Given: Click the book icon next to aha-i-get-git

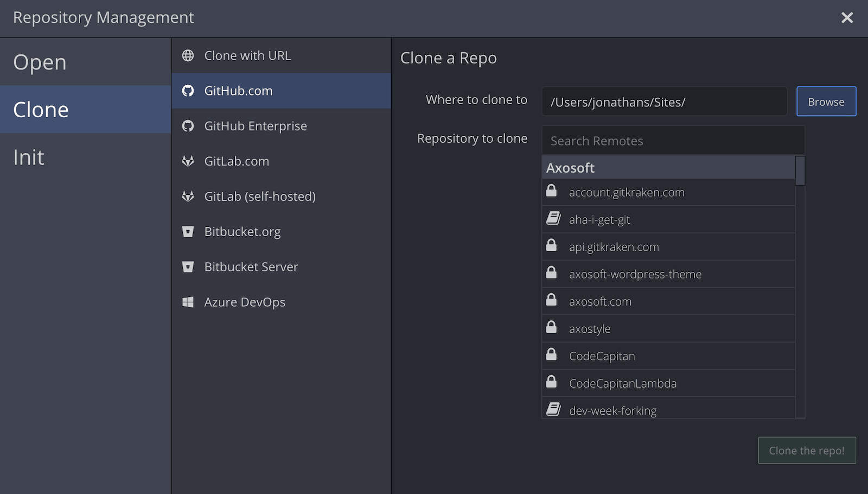Looking at the screenshot, I should click(x=553, y=219).
